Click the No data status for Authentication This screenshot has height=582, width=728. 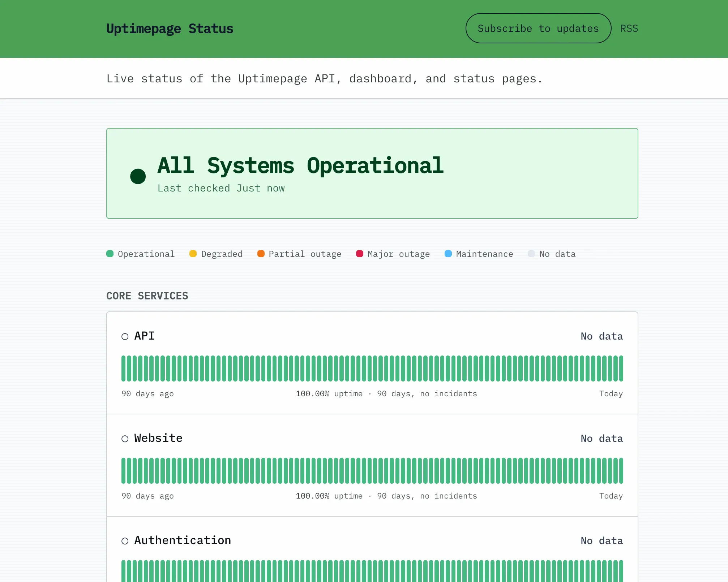[x=602, y=541]
